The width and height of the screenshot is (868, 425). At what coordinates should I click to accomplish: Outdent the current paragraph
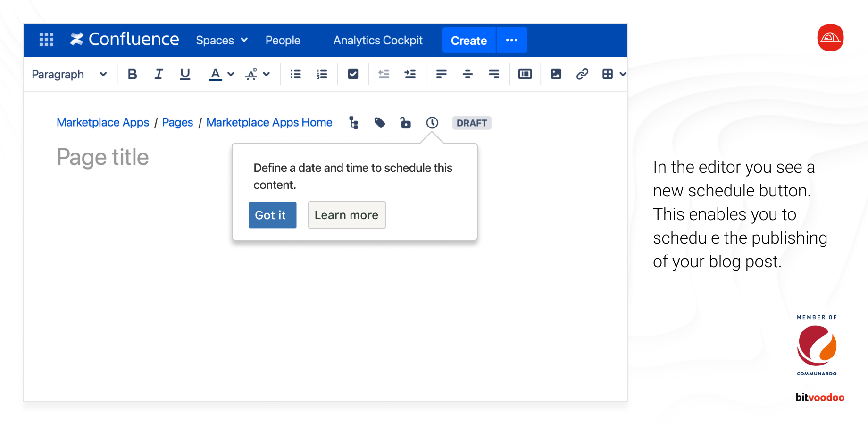[x=384, y=74]
